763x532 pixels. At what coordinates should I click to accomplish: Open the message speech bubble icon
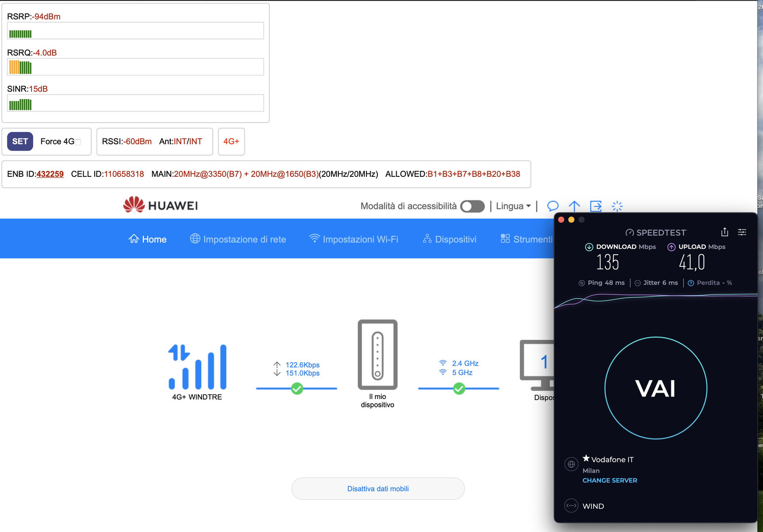(x=553, y=206)
